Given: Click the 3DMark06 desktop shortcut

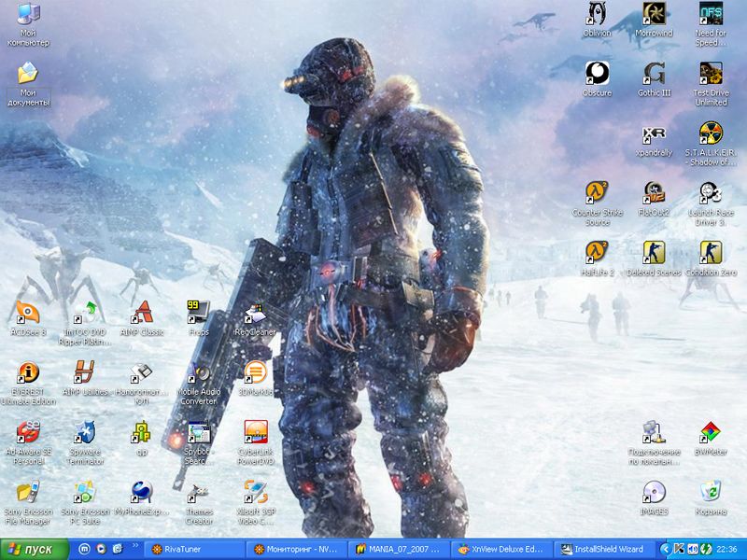Looking at the screenshot, I should [x=255, y=372].
